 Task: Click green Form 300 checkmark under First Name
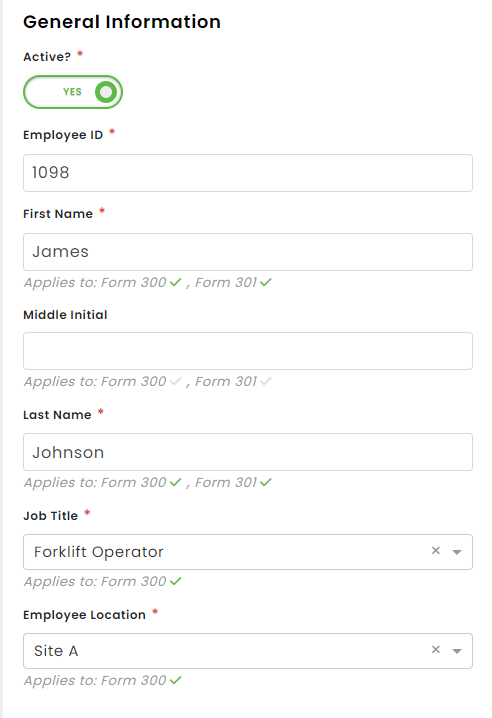point(175,283)
